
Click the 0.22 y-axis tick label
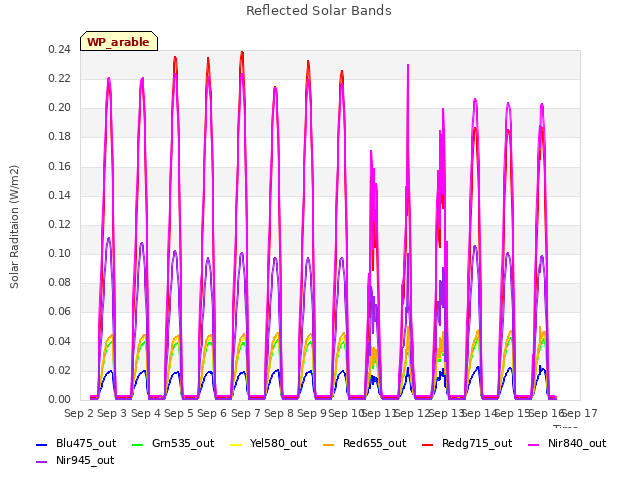point(60,79)
